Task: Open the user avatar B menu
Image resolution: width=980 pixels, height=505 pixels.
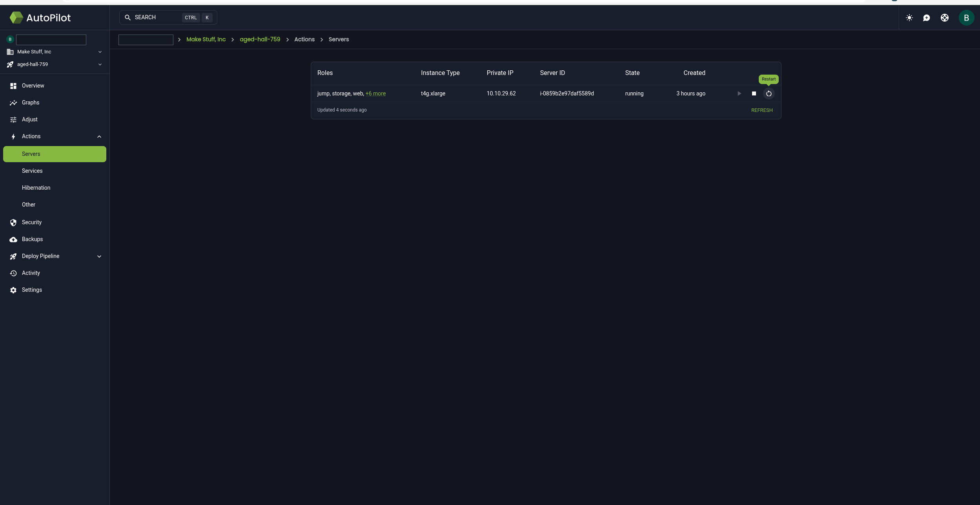Action: tap(966, 18)
